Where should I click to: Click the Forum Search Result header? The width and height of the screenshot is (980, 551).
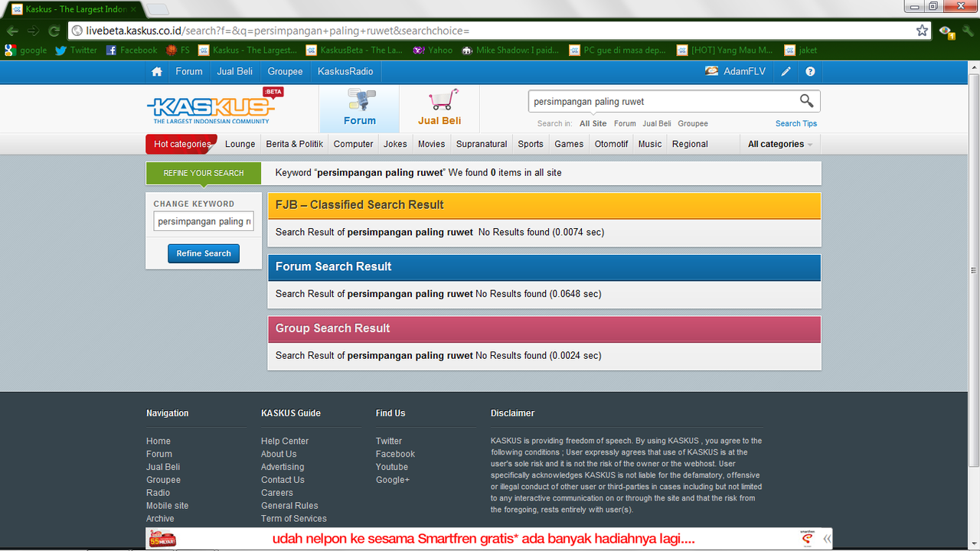click(544, 267)
